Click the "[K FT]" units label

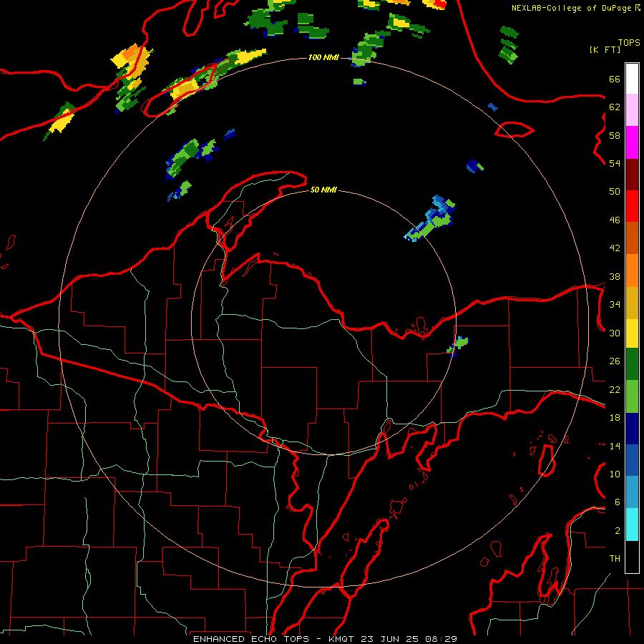[x=605, y=49]
